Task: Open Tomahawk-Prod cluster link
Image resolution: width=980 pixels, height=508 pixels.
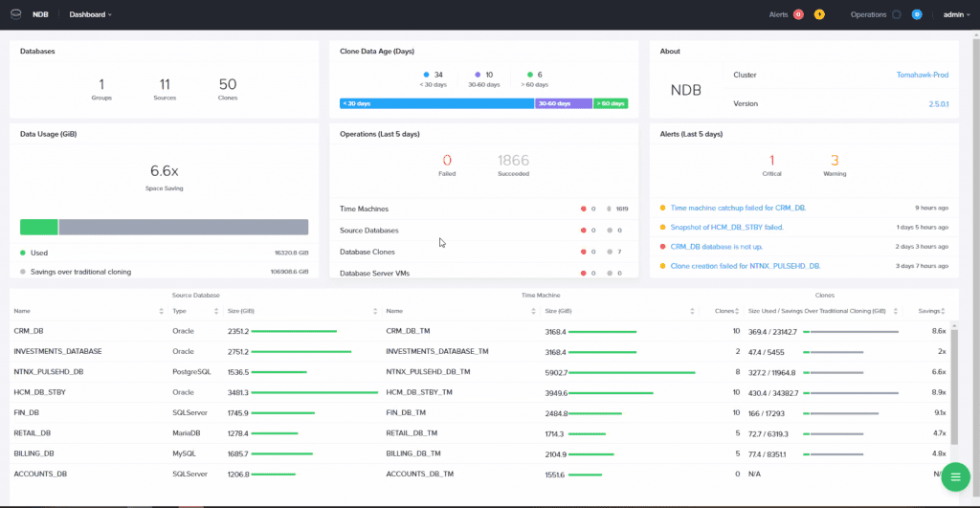Action: 921,75
